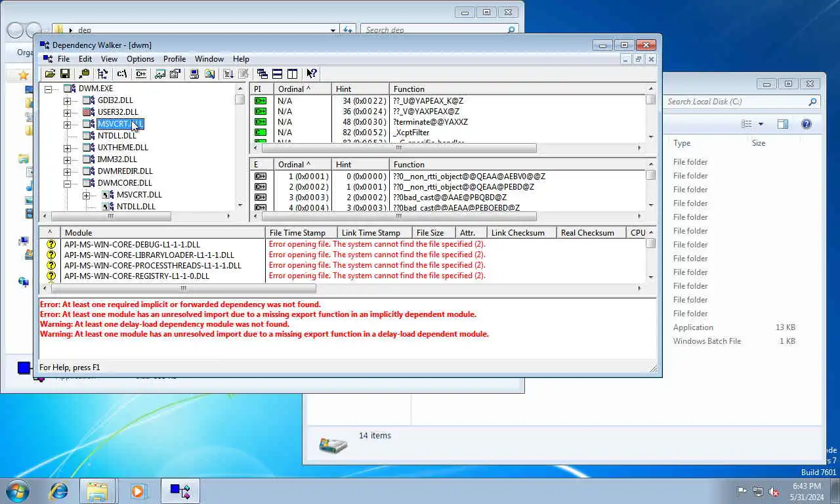Open the Window menu
The width and height of the screenshot is (840, 504).
pyautogui.click(x=209, y=59)
